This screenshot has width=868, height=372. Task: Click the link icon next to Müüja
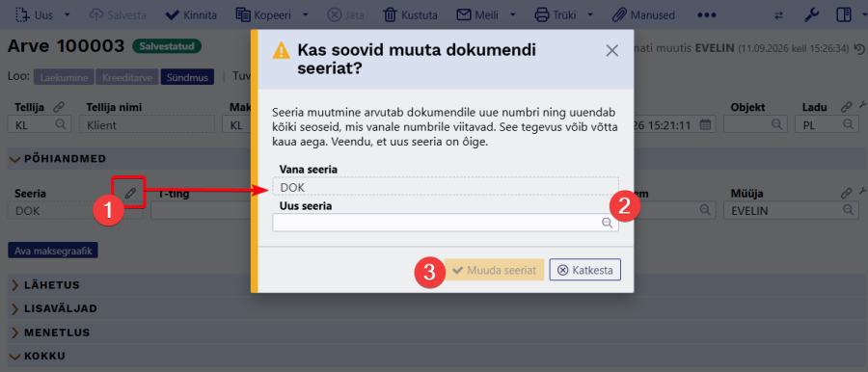(847, 193)
